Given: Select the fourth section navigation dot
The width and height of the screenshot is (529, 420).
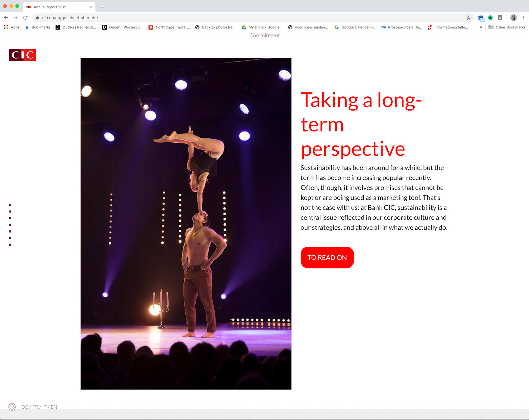Looking at the screenshot, I should click(x=10, y=225).
